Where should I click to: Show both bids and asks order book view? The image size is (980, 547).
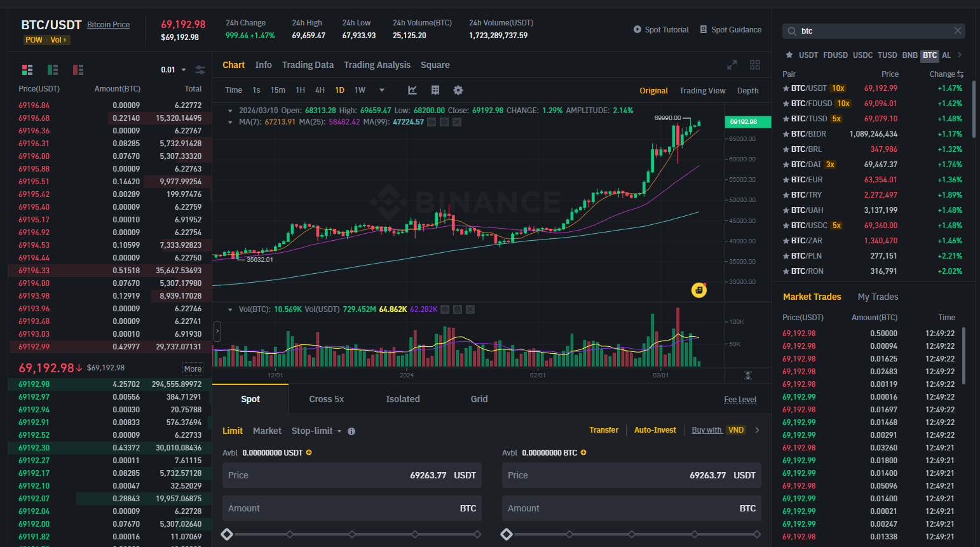[x=27, y=70]
